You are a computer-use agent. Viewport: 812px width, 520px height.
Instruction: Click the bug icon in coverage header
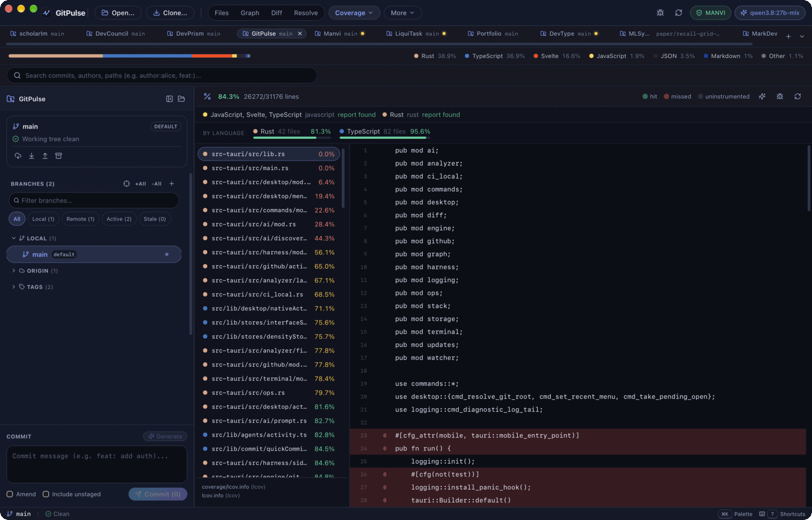[x=780, y=96]
